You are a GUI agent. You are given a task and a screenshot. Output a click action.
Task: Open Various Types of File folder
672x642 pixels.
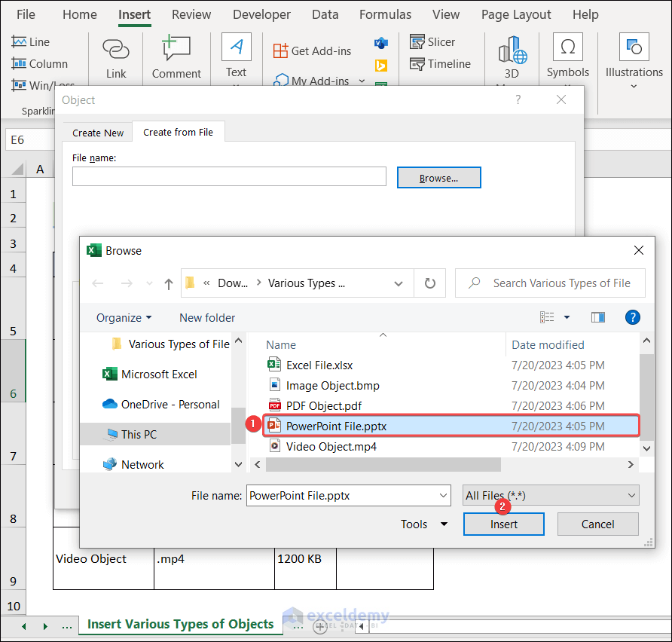[170, 344]
